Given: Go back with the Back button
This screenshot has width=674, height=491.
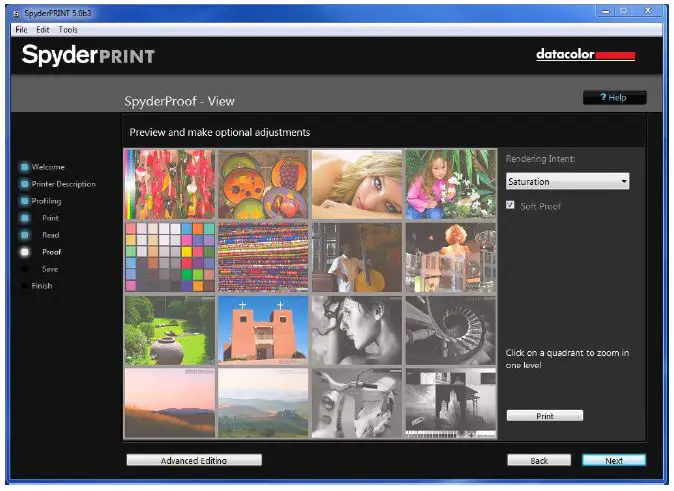Looking at the screenshot, I should coord(539,460).
